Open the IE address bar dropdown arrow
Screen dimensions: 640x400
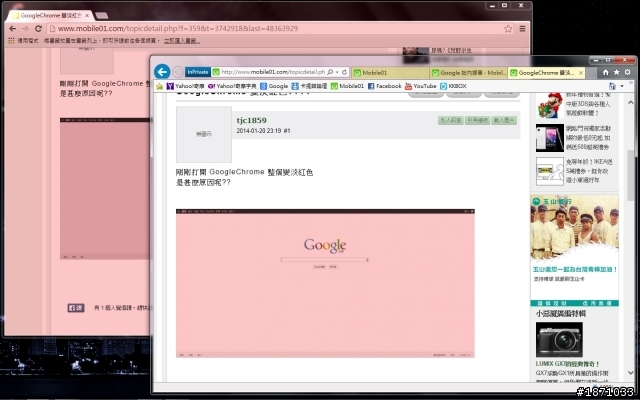coord(337,72)
